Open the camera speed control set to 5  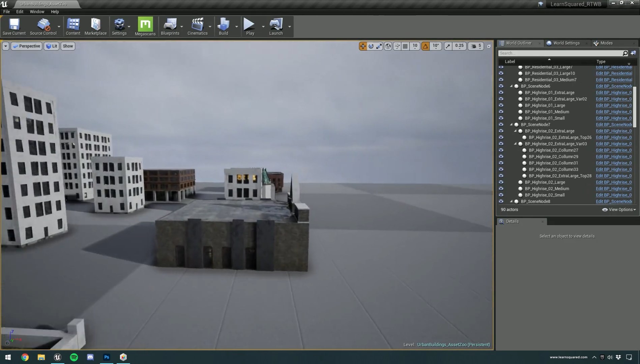[x=475, y=46]
